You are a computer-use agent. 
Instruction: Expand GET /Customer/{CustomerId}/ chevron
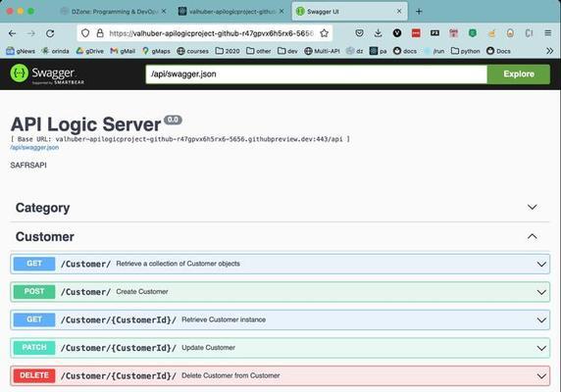(541, 320)
